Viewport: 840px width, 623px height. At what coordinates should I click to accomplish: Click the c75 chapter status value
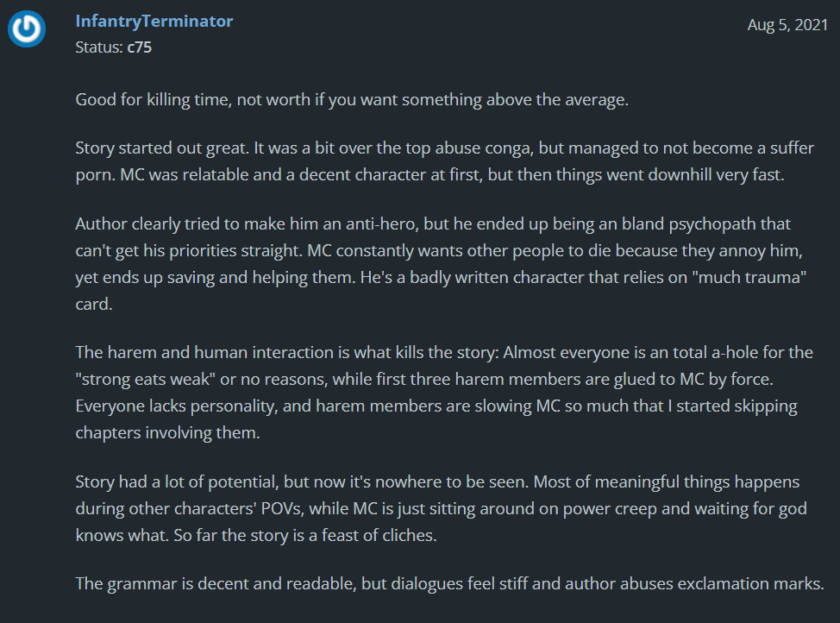click(x=140, y=47)
